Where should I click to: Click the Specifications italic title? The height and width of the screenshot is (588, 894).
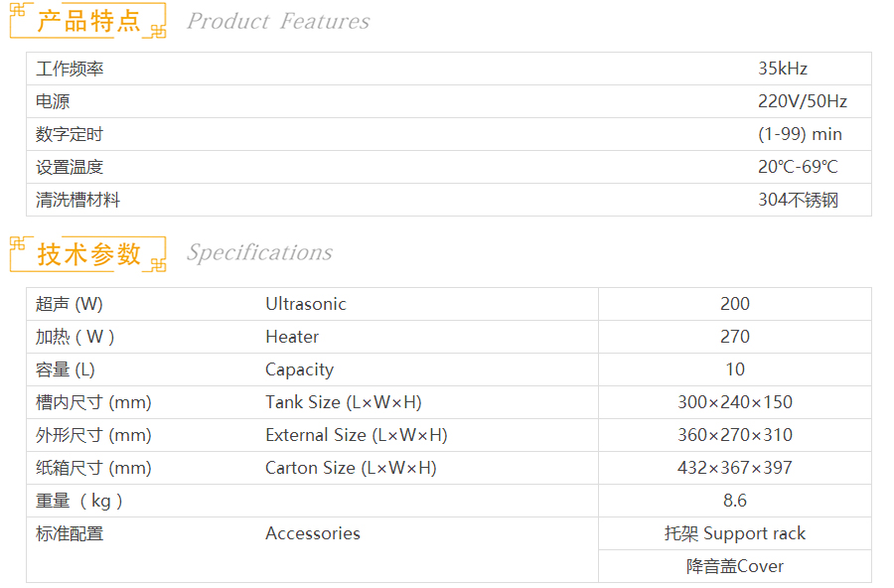tap(259, 252)
